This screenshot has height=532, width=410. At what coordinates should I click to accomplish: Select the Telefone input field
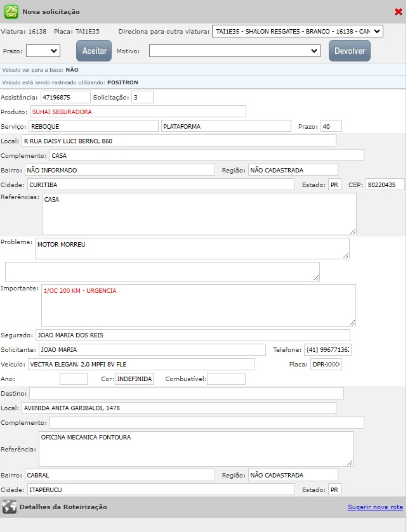point(327,350)
